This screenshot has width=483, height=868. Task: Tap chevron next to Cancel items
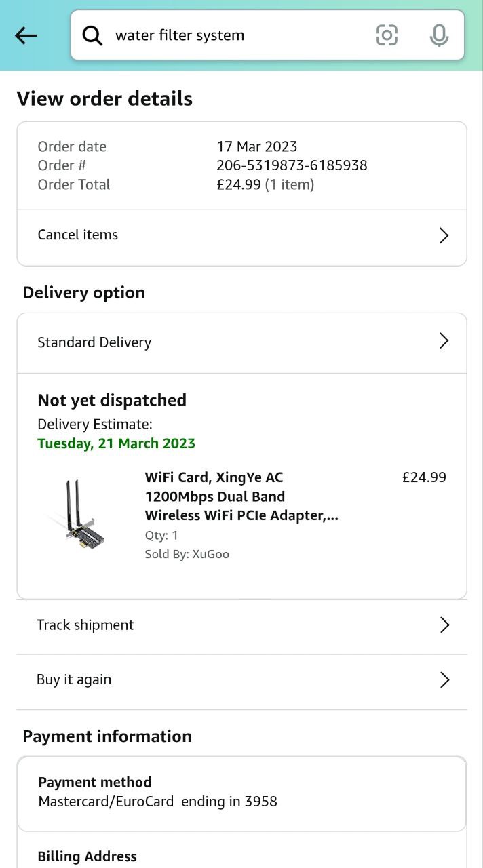444,235
